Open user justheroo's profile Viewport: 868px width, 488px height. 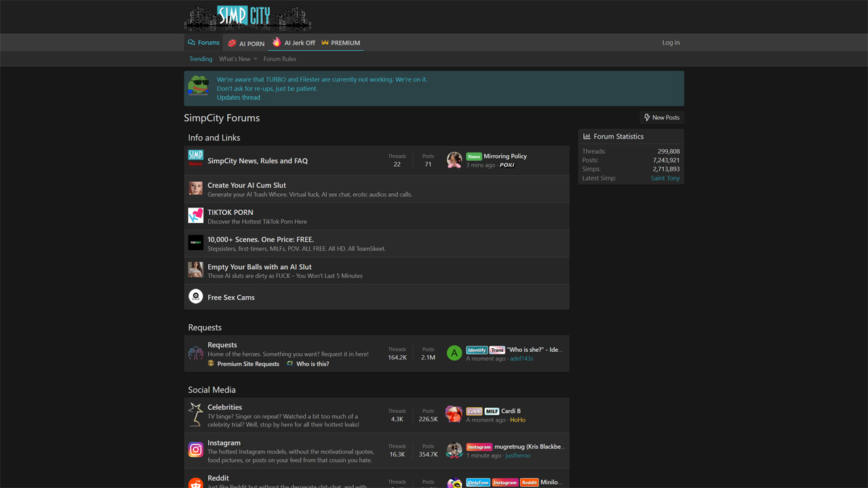pyautogui.click(x=518, y=455)
